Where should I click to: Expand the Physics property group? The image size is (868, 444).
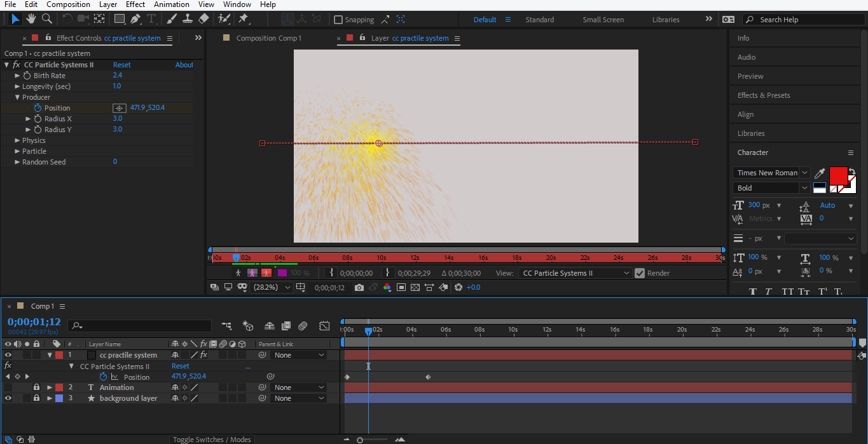17,140
